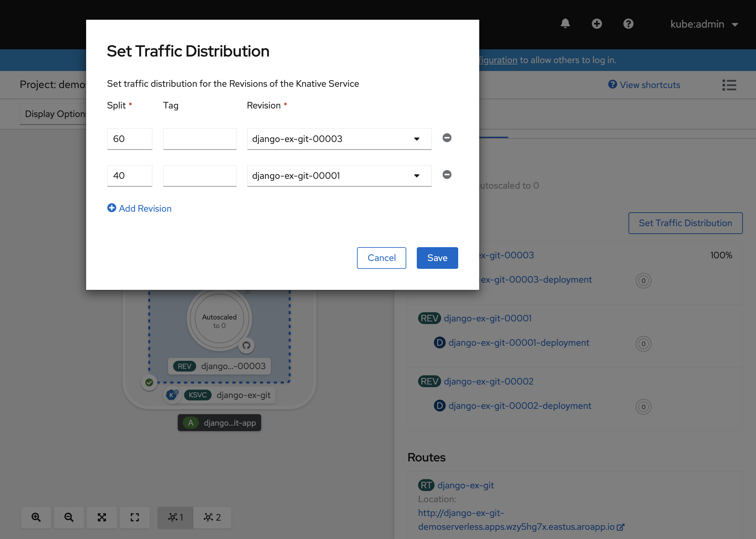The width and height of the screenshot is (756, 539).
Task: Click Save to apply traffic distribution
Action: point(437,258)
